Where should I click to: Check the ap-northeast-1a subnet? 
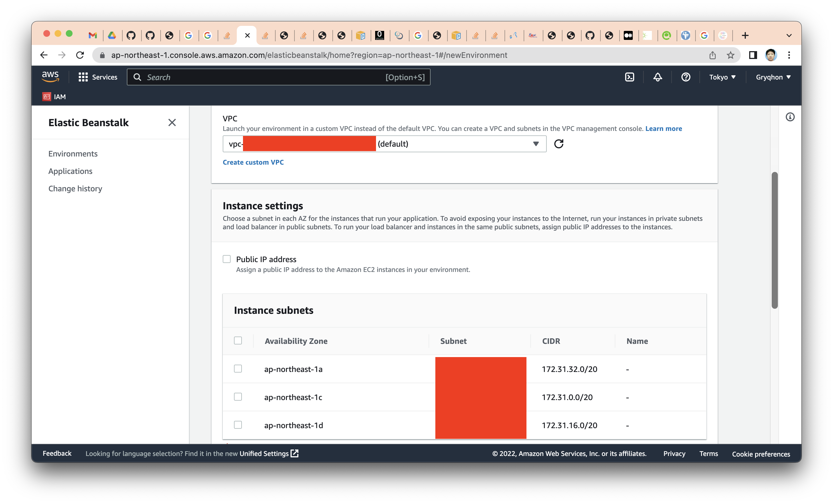coord(238,369)
